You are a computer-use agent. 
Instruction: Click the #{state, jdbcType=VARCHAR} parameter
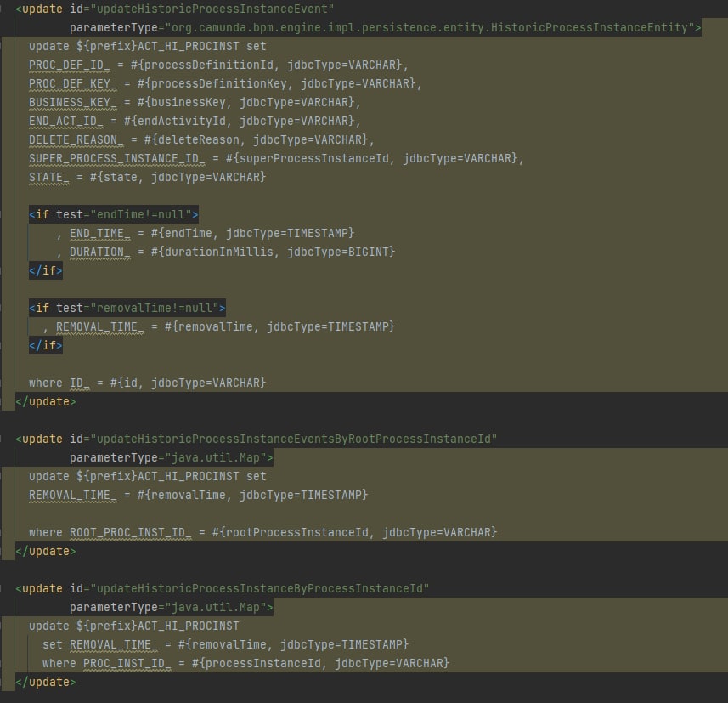point(178,177)
